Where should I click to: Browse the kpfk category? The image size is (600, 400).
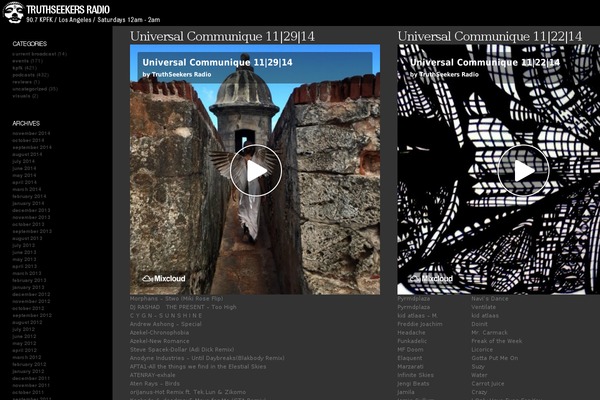[x=23, y=68]
